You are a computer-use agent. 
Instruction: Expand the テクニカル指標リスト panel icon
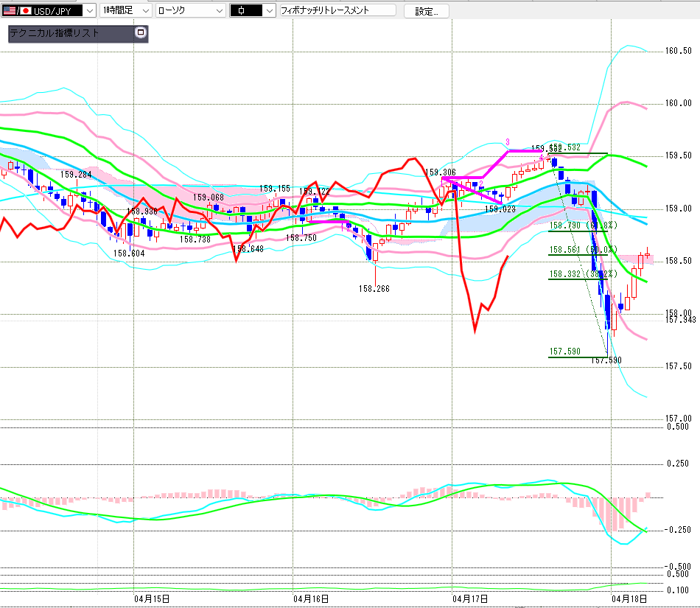pyautogui.click(x=141, y=33)
